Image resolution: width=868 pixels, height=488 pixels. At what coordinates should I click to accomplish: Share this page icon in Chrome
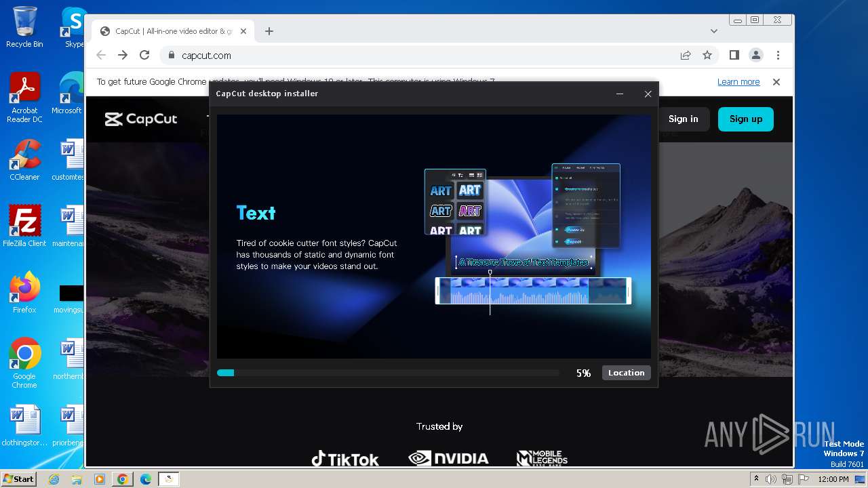click(x=686, y=56)
